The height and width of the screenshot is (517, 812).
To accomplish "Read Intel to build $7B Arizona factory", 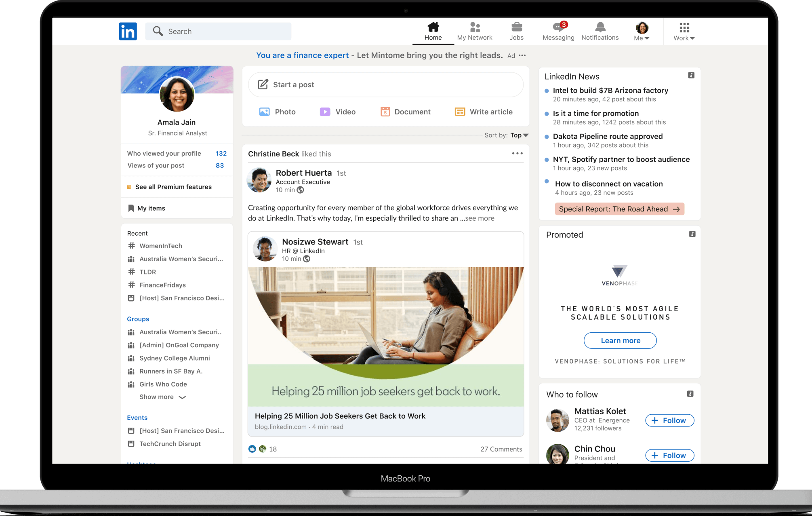I will (x=610, y=91).
